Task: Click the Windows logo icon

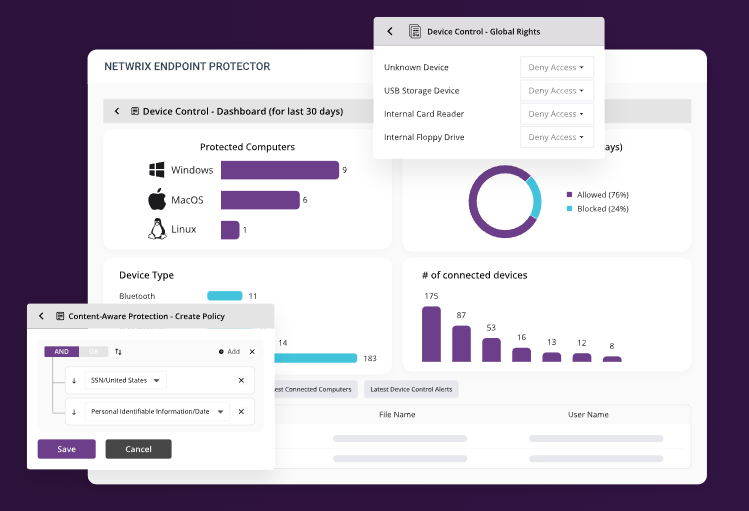Action: click(157, 170)
